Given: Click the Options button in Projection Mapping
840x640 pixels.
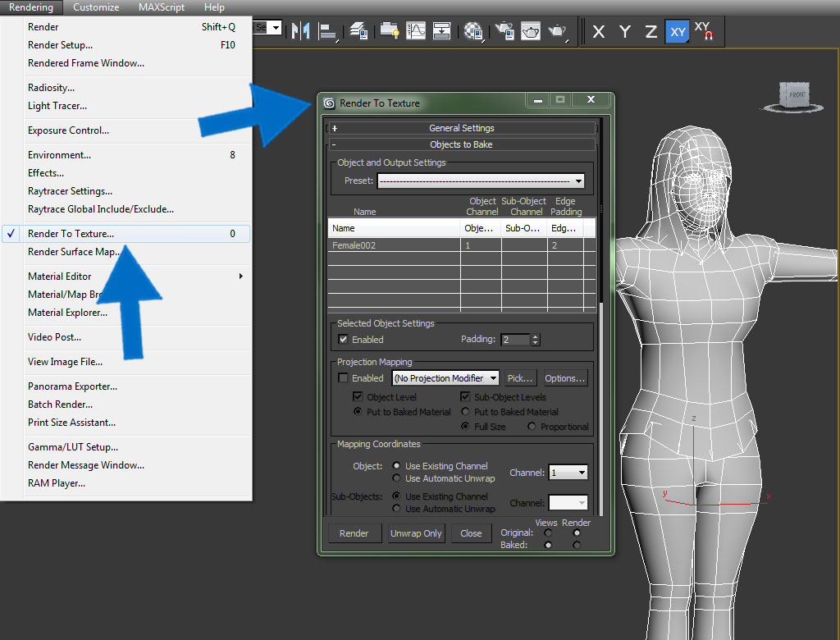Looking at the screenshot, I should click(x=565, y=378).
